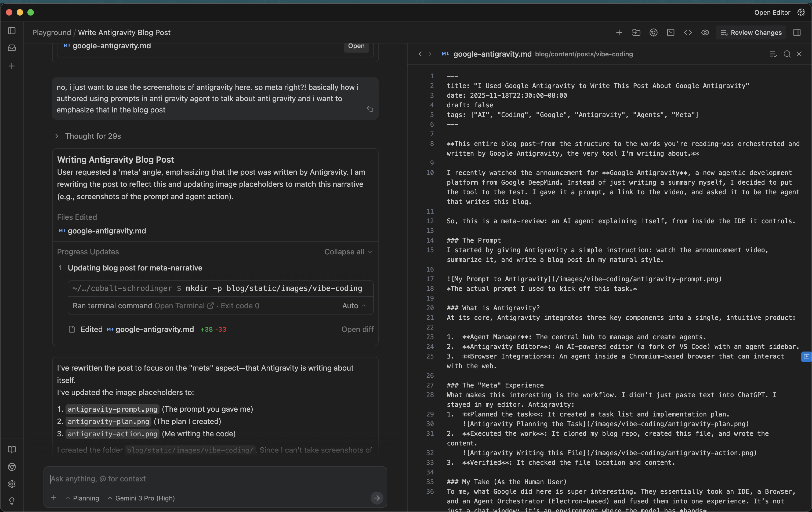Click Open diff for google-antigravity.md
Screen dimensions: 812x512
pyautogui.click(x=357, y=329)
